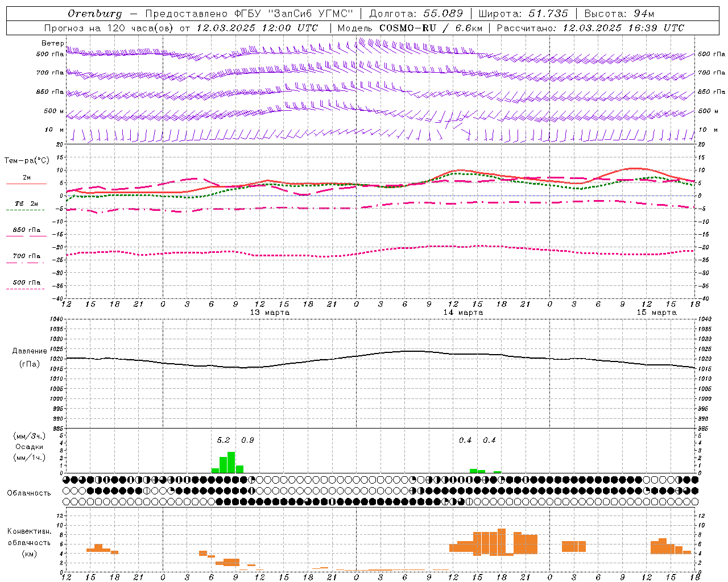728x582 pixels.
Task: Click the Ветер section label
Action: (x=52, y=43)
